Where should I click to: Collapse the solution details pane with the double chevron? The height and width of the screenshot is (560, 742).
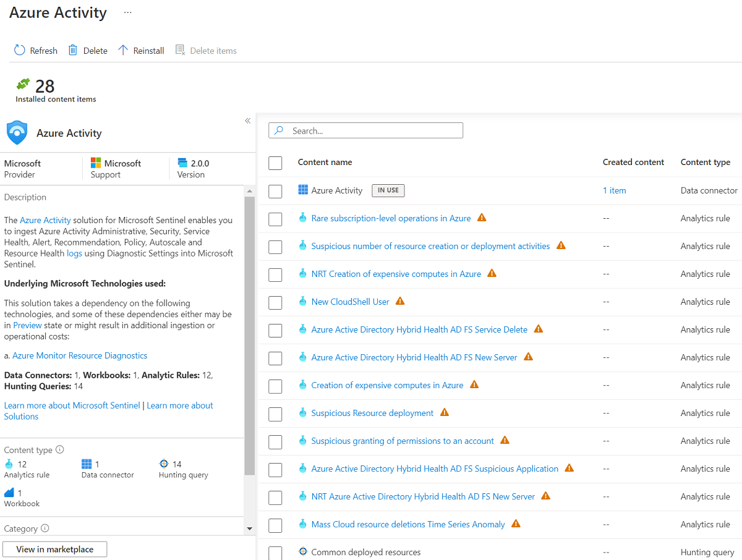[247, 121]
